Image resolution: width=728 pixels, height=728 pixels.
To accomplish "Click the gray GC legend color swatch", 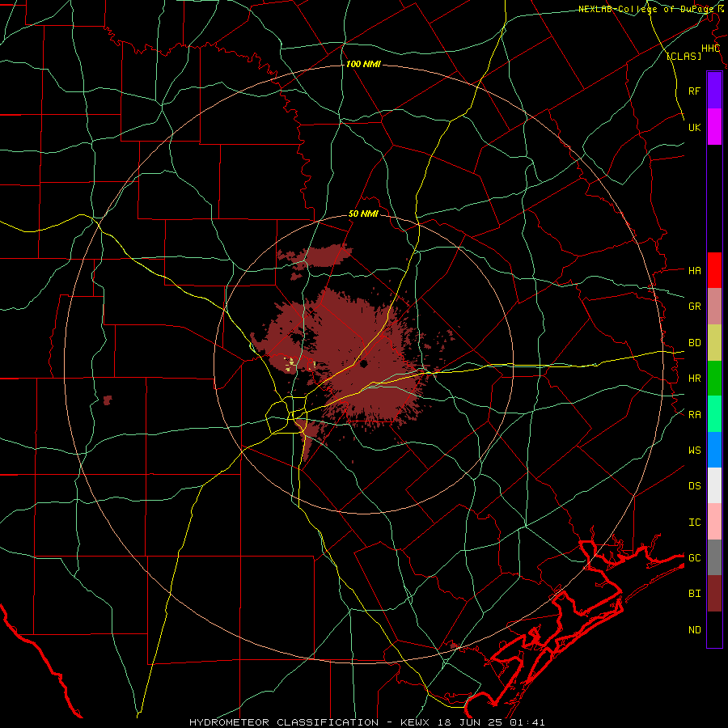I will pos(714,557).
